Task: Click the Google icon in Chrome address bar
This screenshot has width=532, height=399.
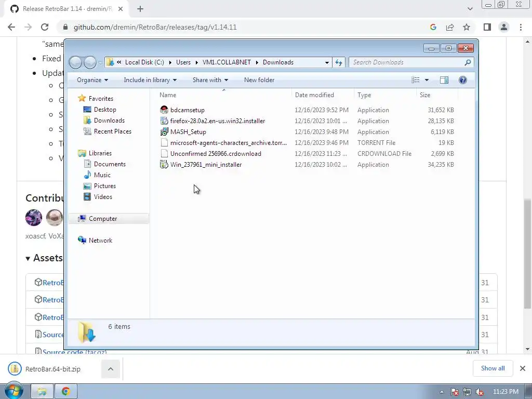Action: [433, 27]
